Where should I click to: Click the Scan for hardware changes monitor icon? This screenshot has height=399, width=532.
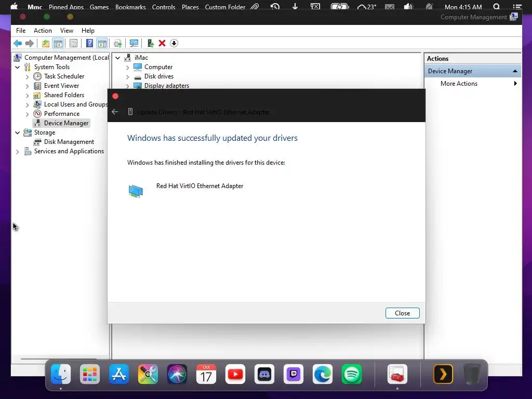(134, 43)
